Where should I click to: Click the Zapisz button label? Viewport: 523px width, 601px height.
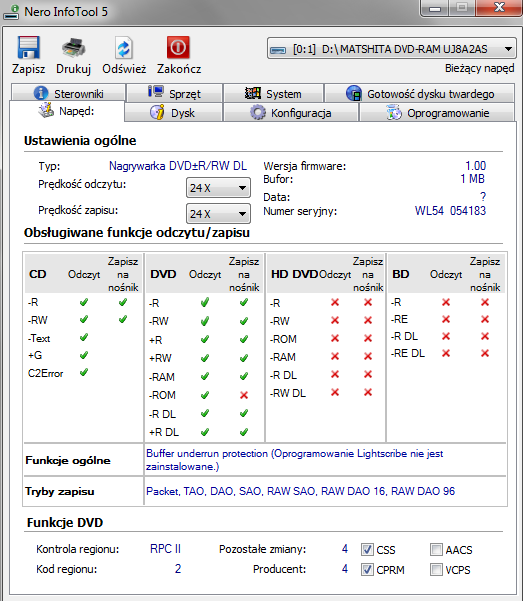tap(28, 69)
